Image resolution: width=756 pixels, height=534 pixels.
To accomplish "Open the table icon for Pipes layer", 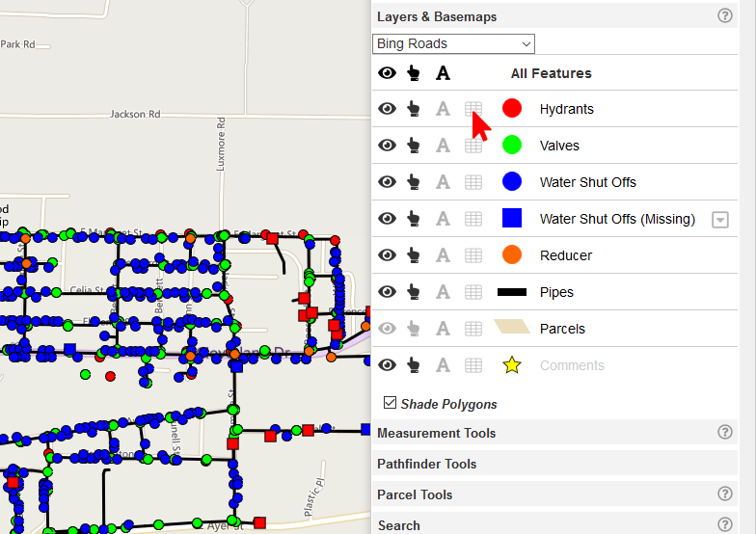I will tap(472, 292).
